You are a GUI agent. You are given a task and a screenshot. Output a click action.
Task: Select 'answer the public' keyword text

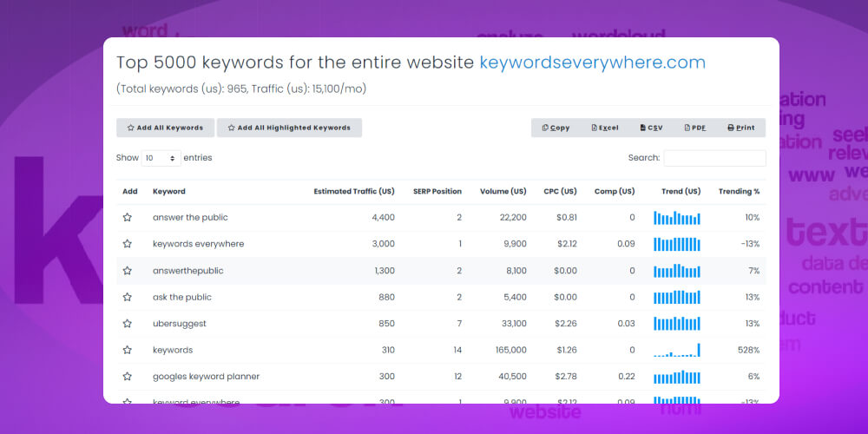click(190, 218)
